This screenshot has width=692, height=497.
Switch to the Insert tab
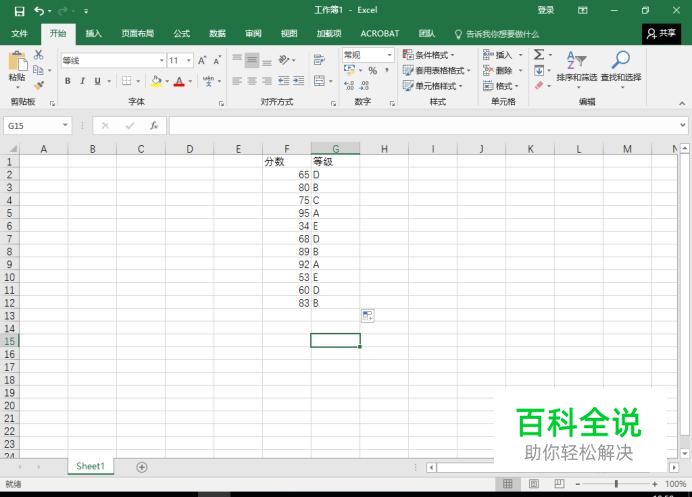click(x=93, y=34)
